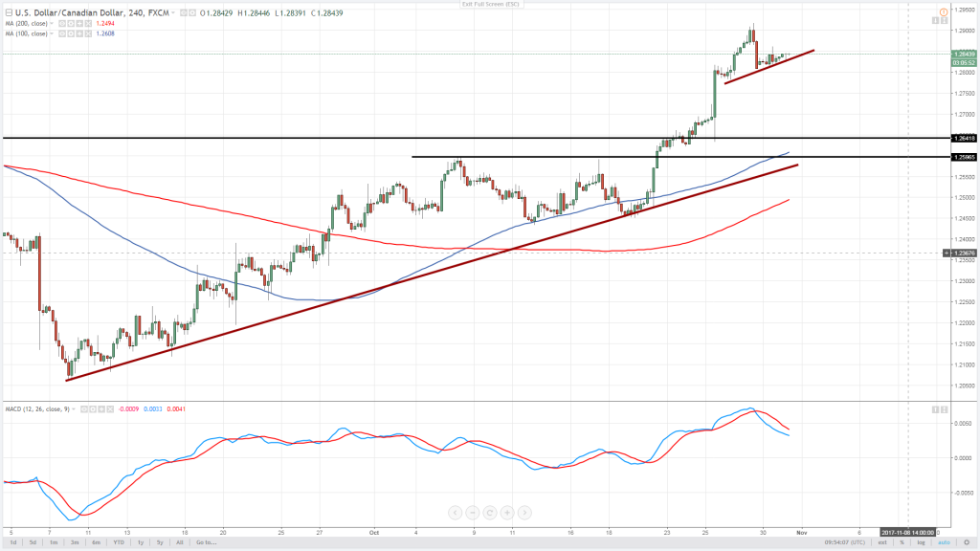
Task: Click the crosshair price label 1.23676
Action: tap(965, 253)
